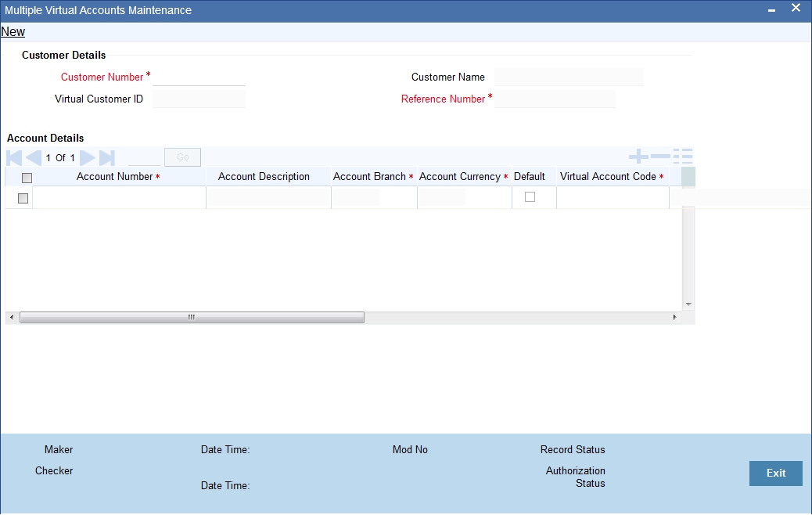812x515 pixels.
Task: Click the Go button
Action: [x=182, y=157]
